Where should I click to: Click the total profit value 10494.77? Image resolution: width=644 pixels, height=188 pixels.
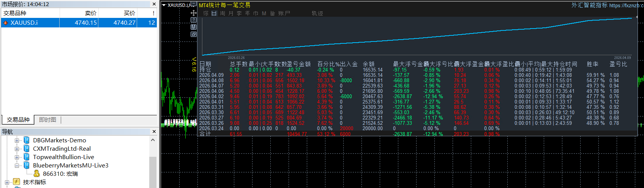coord(297,134)
